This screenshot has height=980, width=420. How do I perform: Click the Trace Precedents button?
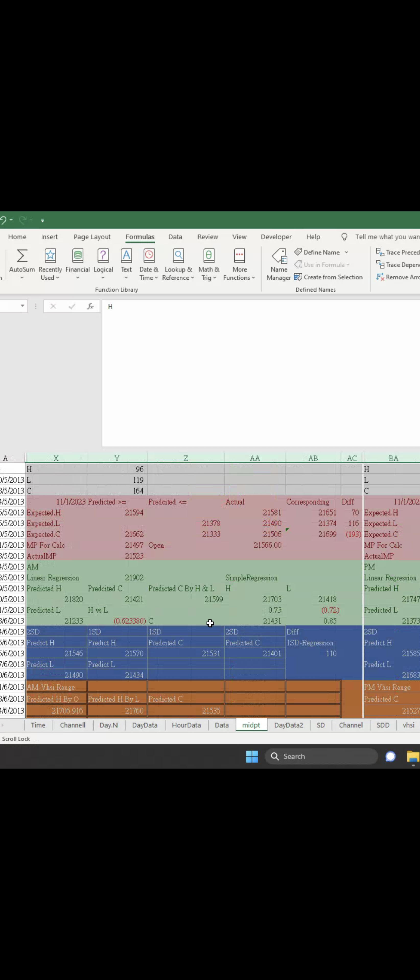pyautogui.click(x=398, y=252)
